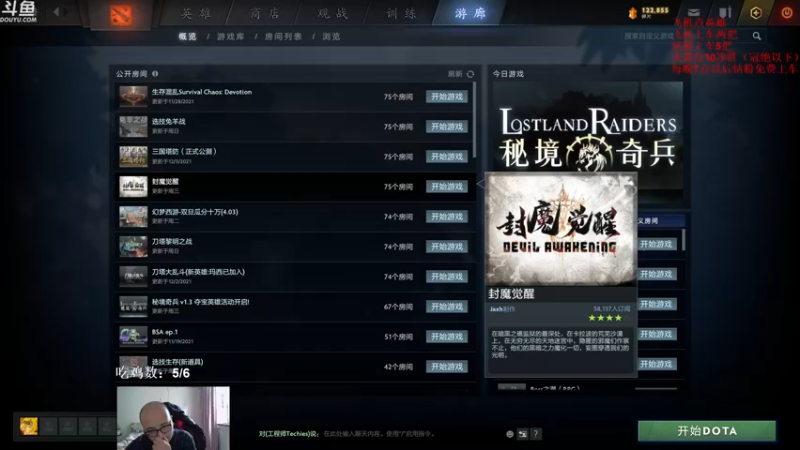Image resolution: width=800 pixels, height=450 pixels.
Task: Start game for 封魔觉醒 row
Action: click(x=447, y=187)
